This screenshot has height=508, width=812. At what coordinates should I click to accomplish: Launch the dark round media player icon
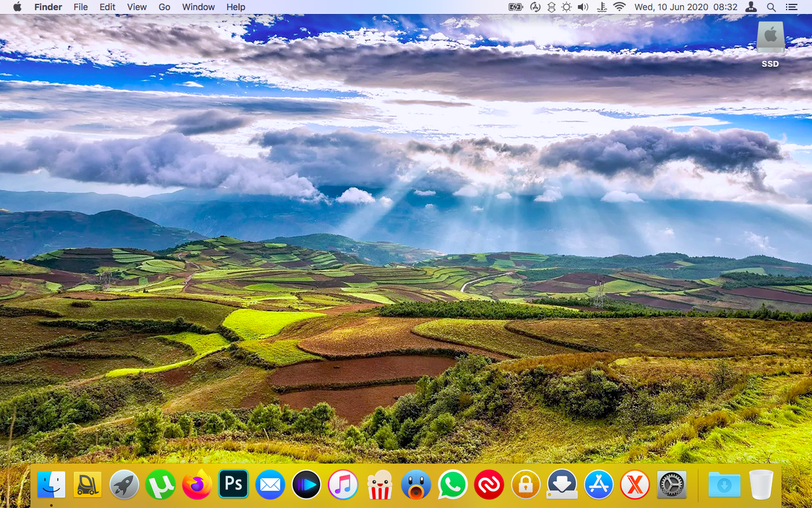click(306, 486)
